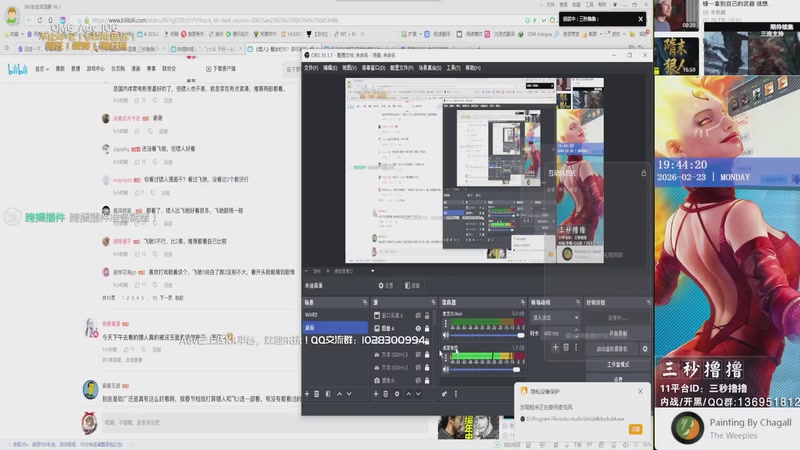Click browser refresh icon

click(40, 20)
